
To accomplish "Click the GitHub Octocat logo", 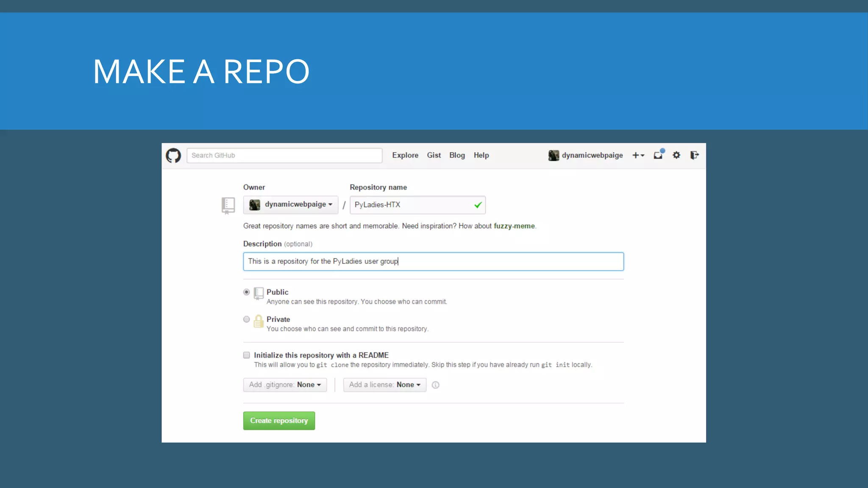I will 173,155.
